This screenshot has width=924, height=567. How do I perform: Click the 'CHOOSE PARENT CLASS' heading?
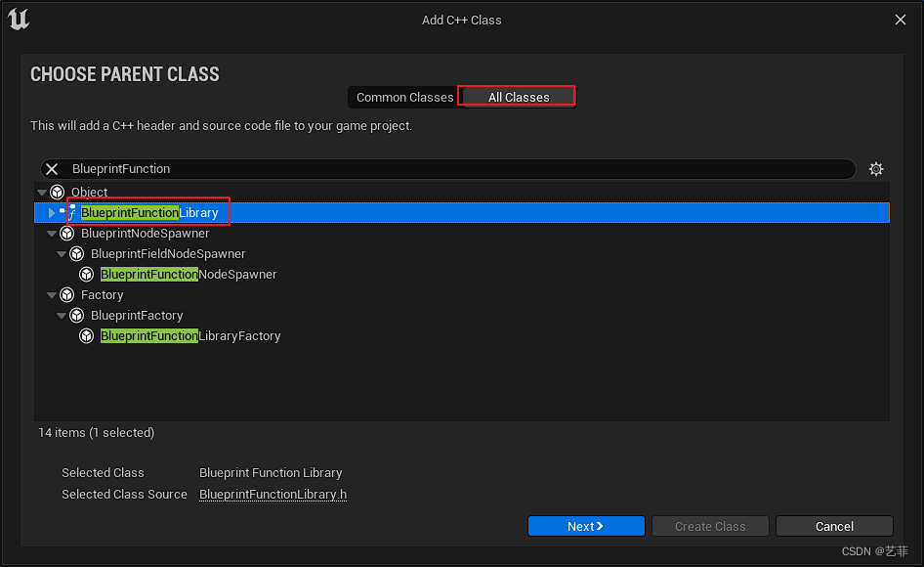(x=125, y=74)
